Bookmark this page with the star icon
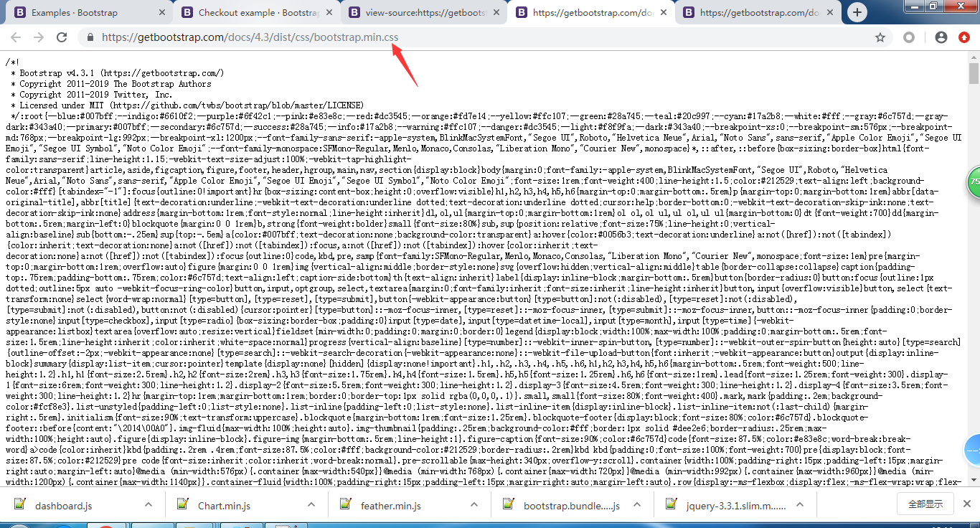980x528 pixels. pyautogui.click(x=880, y=37)
